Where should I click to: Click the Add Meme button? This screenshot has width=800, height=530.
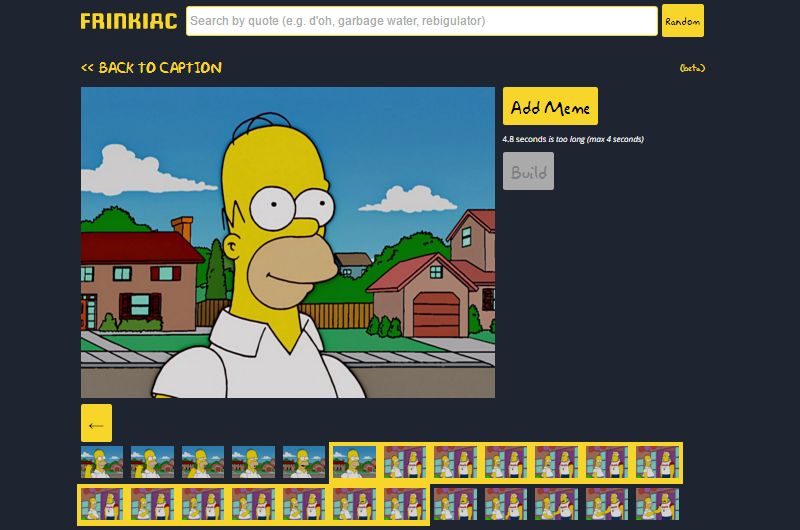pos(550,106)
